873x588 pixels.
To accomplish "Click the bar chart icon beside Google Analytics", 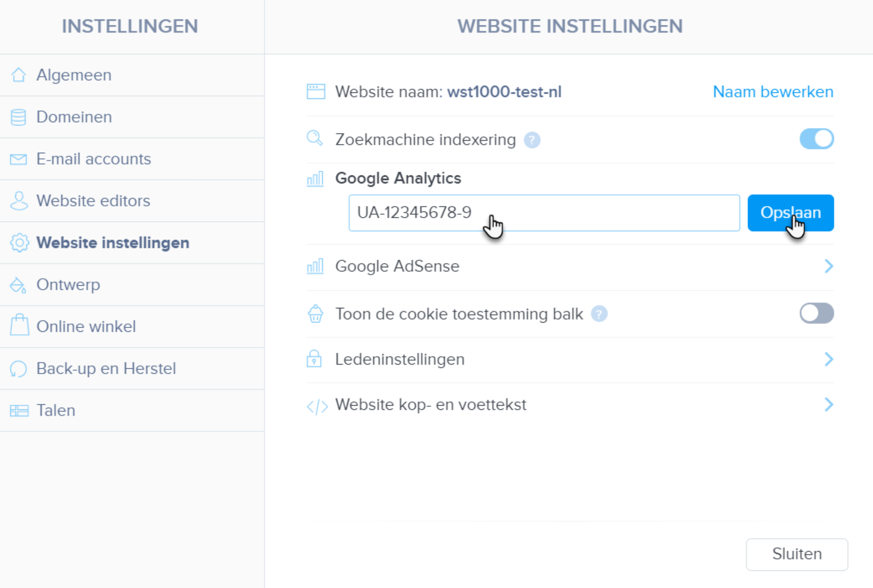I will pyautogui.click(x=315, y=179).
